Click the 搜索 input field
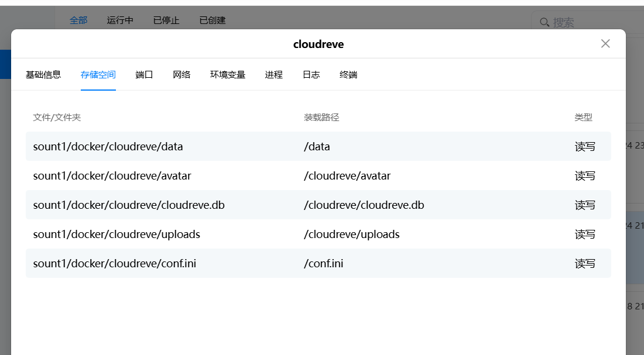 pos(591,22)
